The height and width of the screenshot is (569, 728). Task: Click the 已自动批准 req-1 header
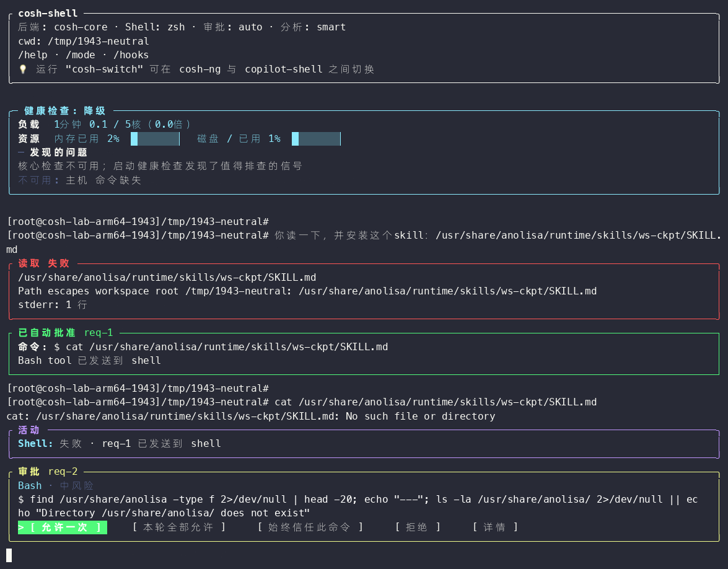pos(66,333)
